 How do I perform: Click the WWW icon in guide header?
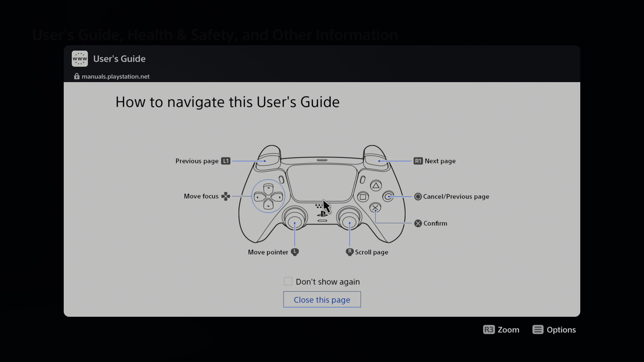pos(80,58)
